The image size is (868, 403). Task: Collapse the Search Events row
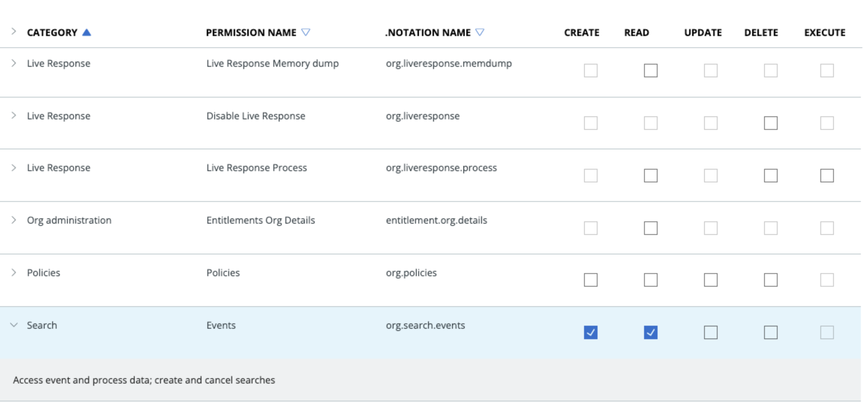click(14, 325)
